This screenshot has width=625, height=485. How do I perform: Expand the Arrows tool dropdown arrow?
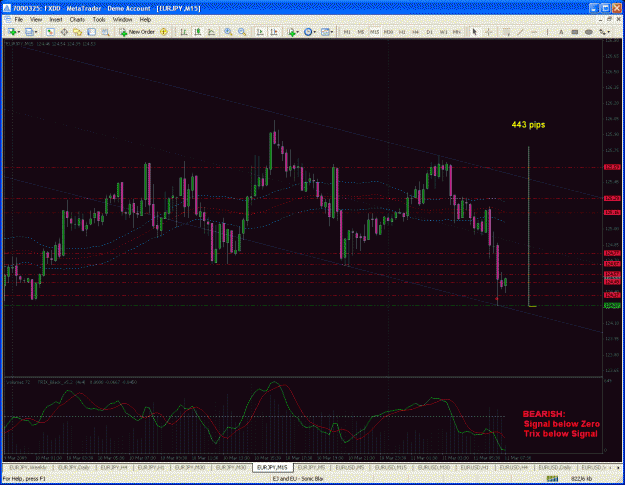[x=609, y=32]
